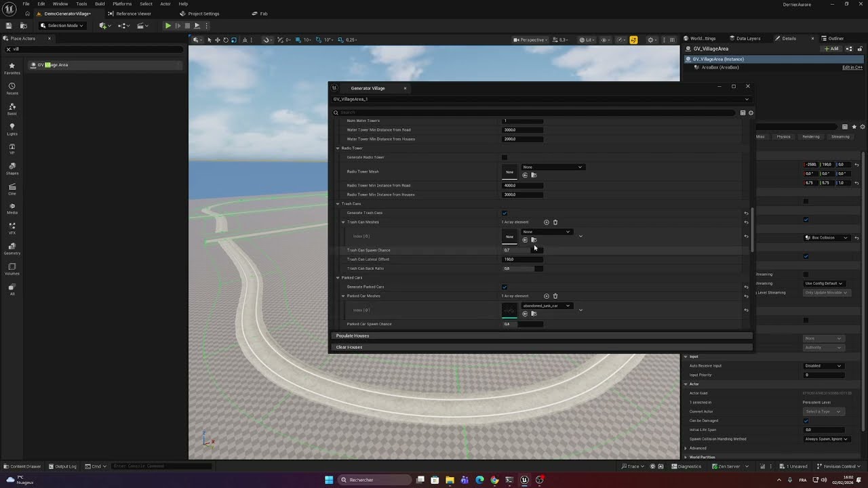
Task: Open Selection Mode dropdown
Action: point(62,26)
